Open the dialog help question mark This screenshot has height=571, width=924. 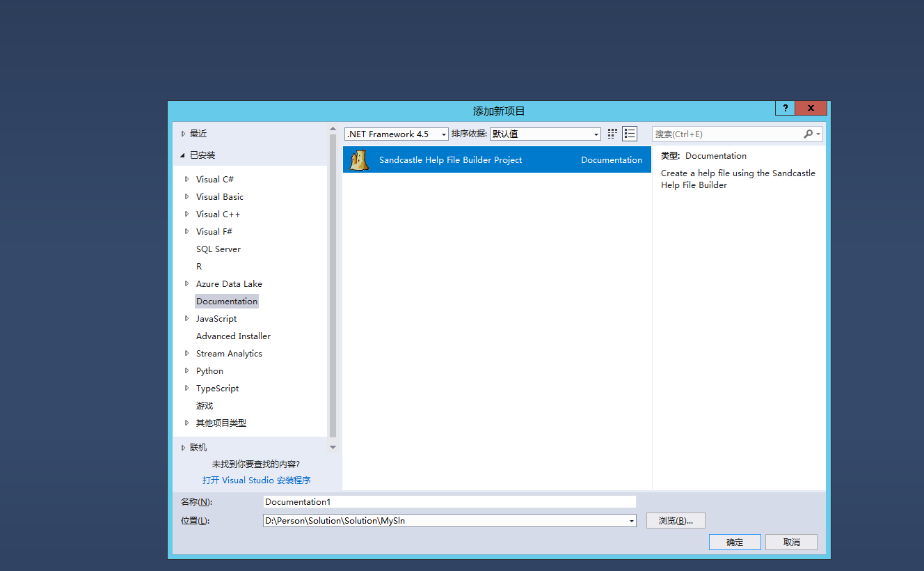point(785,109)
